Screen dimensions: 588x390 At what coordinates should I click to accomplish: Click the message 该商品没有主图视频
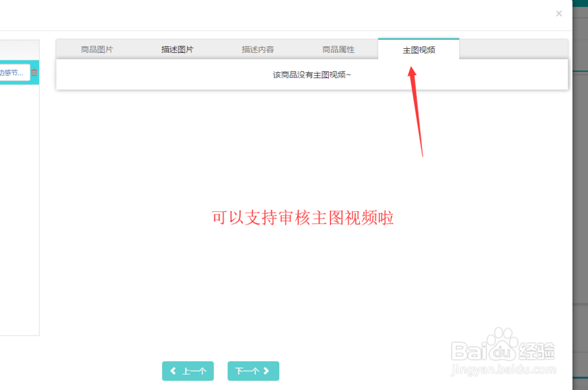[x=312, y=75]
